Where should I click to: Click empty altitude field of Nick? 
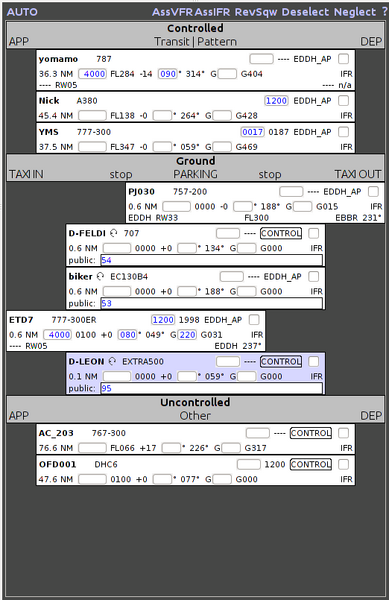tap(92, 115)
